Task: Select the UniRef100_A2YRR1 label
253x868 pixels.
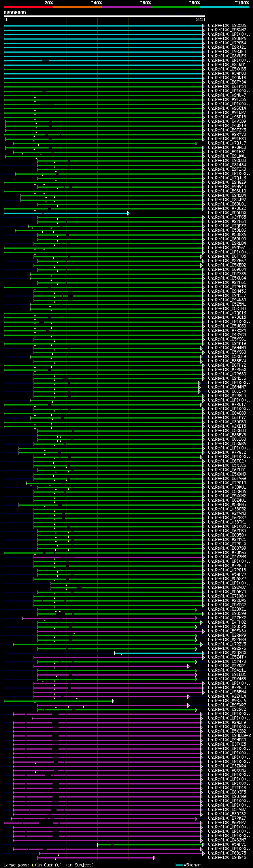Action: coord(227,666)
